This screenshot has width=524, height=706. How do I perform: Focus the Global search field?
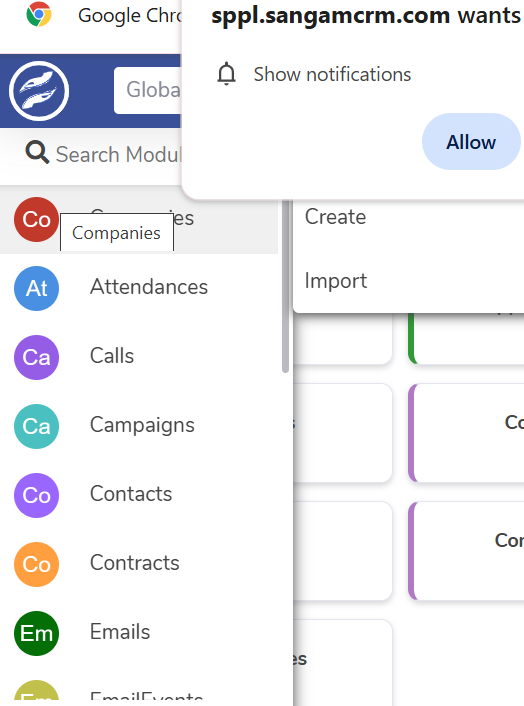148,90
